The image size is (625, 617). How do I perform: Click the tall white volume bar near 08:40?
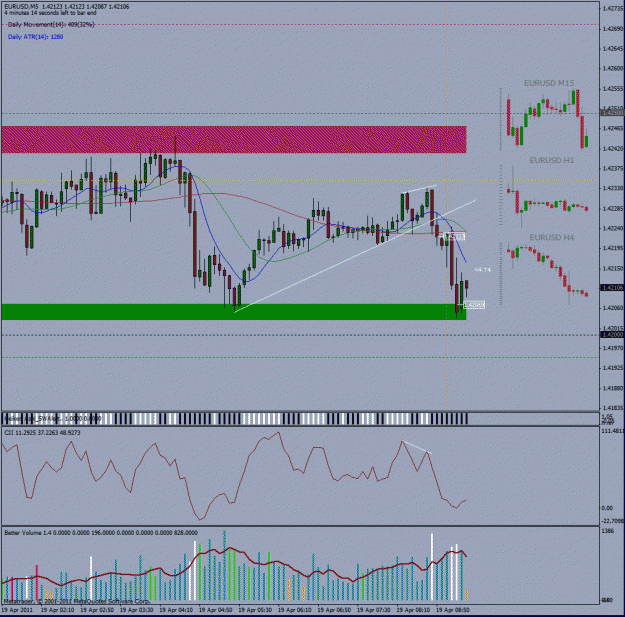pos(432,567)
